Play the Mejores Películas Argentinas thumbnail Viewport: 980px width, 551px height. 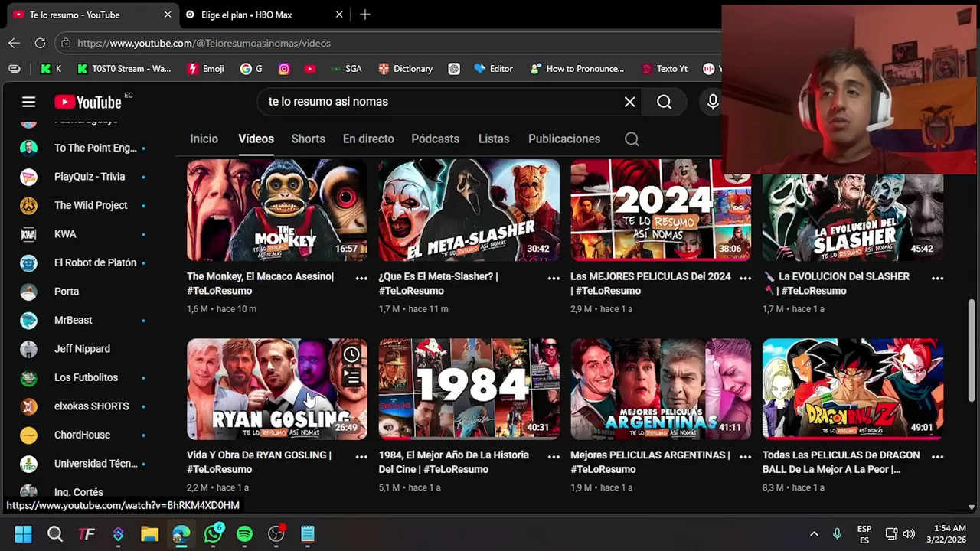click(661, 389)
